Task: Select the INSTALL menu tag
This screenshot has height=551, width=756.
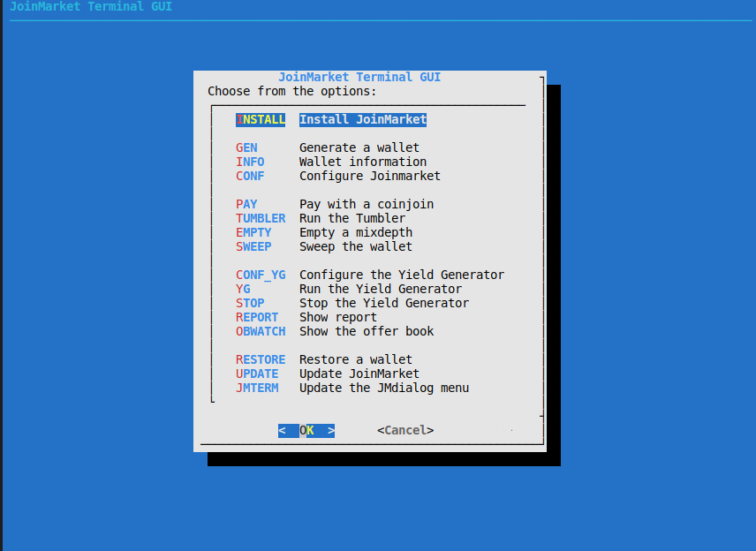Action: point(261,119)
